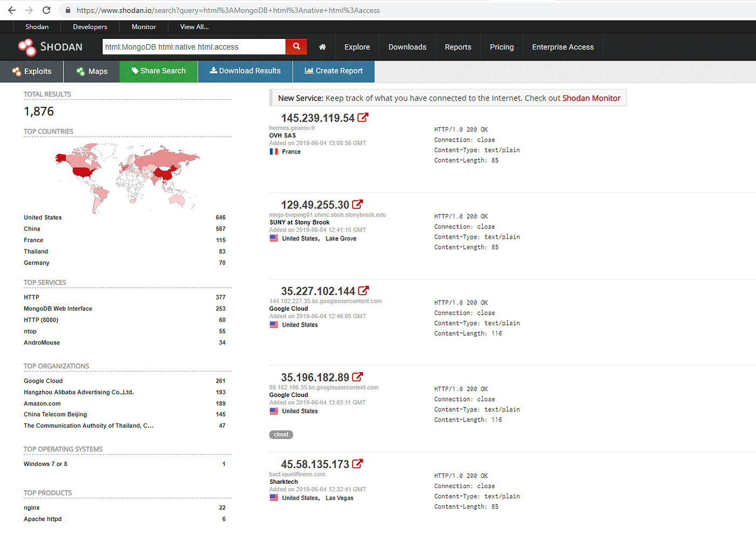
Task: Click hostname hermes.geonov.fr
Action: pyautogui.click(x=292, y=128)
